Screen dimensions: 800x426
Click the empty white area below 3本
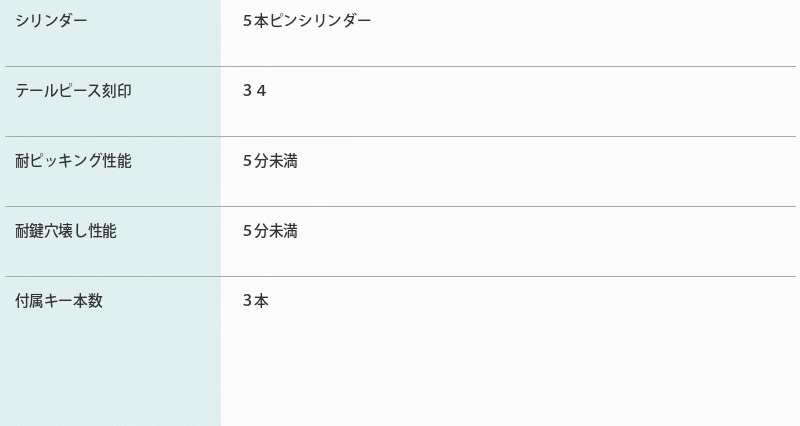[500, 370]
